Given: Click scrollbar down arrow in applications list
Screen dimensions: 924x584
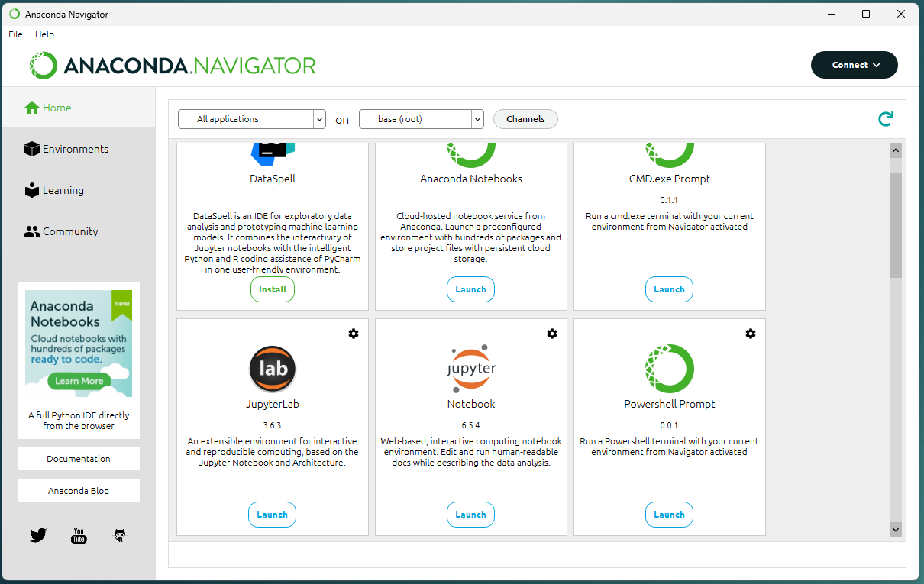Looking at the screenshot, I should click(x=896, y=529).
